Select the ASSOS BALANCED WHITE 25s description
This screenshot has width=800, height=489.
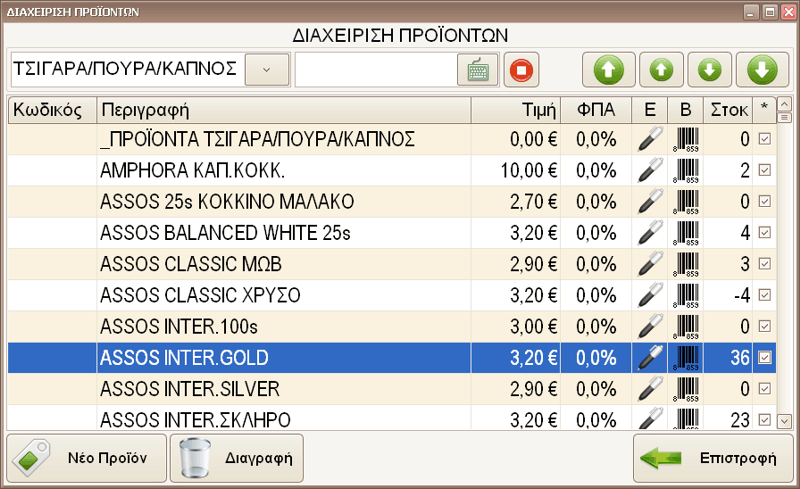coord(225,232)
